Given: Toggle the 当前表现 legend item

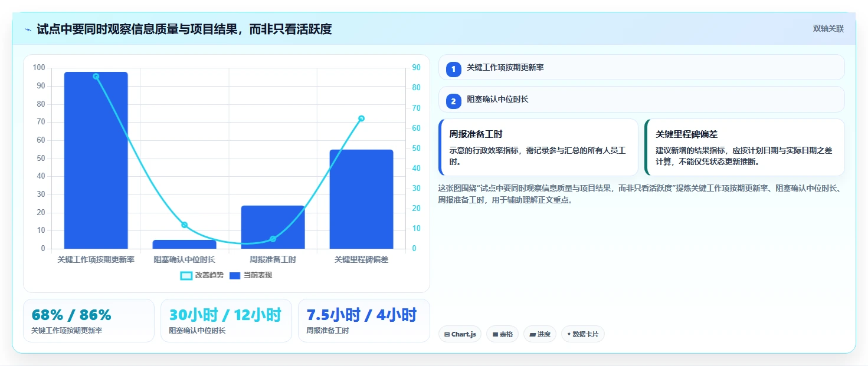Looking at the screenshot, I should pos(251,275).
